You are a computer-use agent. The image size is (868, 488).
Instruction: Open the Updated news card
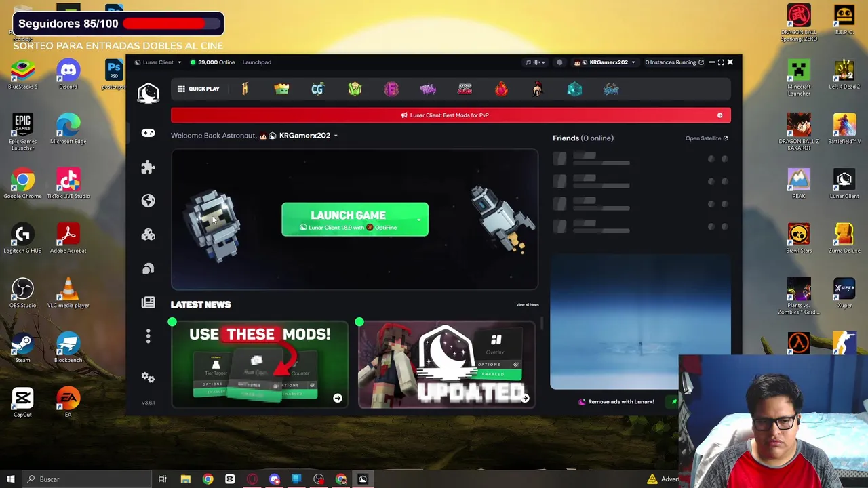coord(447,365)
